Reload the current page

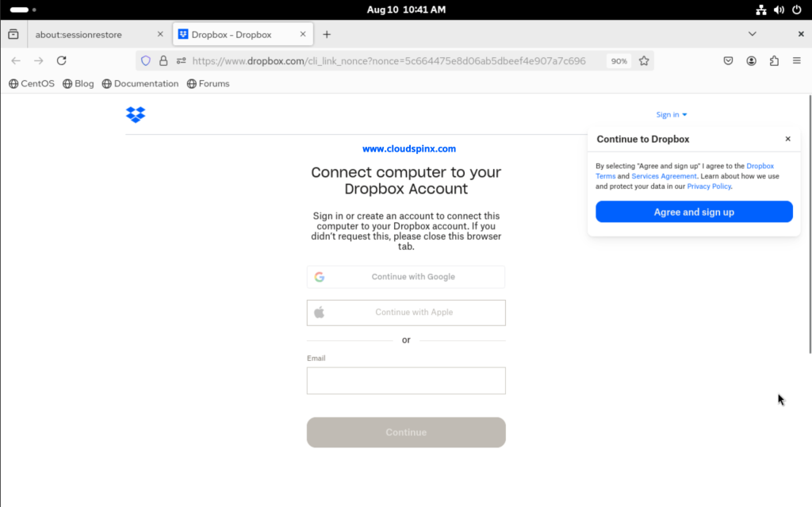[61, 60]
